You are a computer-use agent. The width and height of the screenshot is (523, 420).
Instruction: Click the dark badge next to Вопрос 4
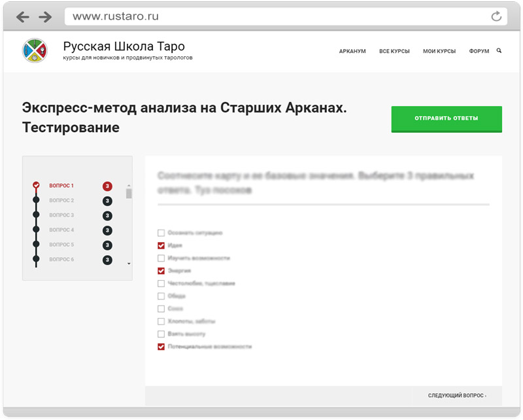107,230
